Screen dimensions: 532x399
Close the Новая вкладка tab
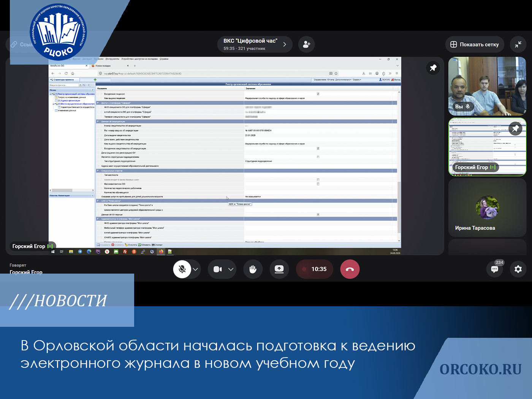coord(128,66)
